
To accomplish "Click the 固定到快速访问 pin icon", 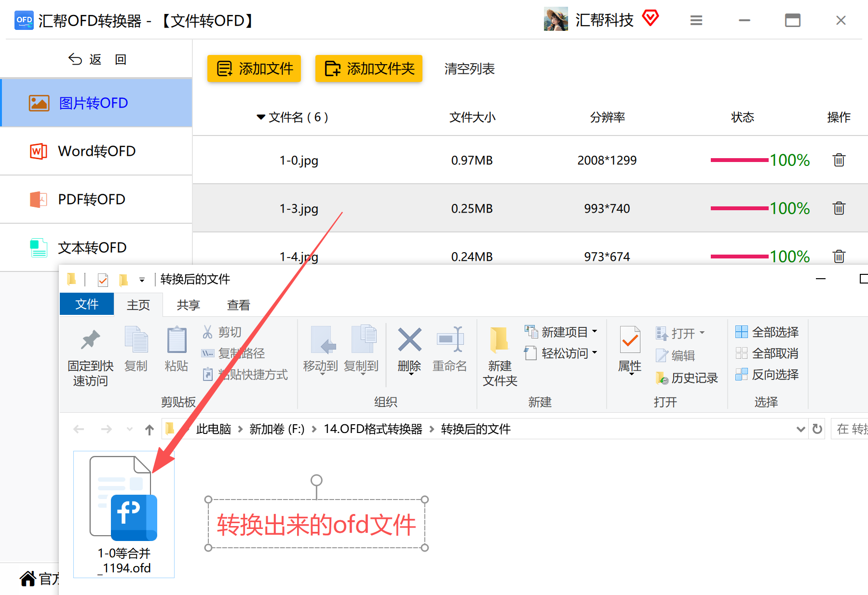I will coord(90,340).
